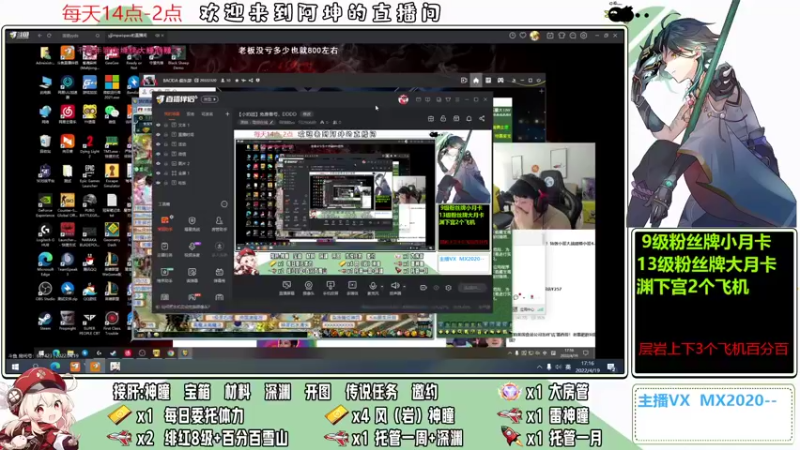Lock the 图片 2 source layer
Viewport: 800px width, 450px height.
[x=166, y=164]
